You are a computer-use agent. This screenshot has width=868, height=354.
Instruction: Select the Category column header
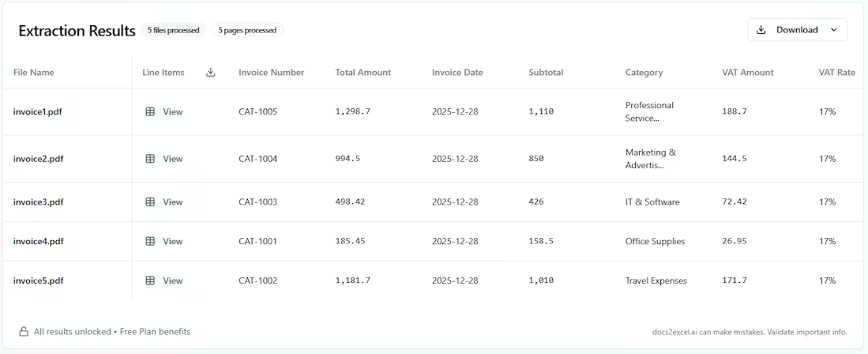click(644, 73)
